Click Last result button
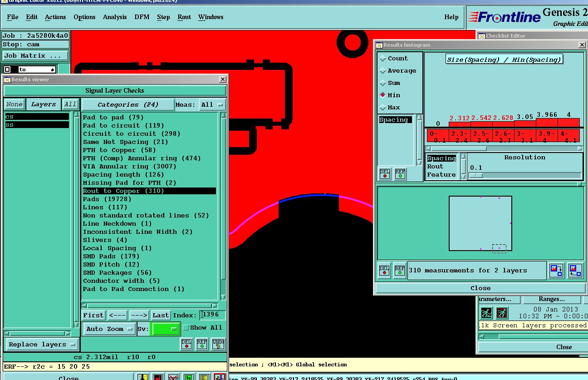The image size is (588, 380). point(161,315)
